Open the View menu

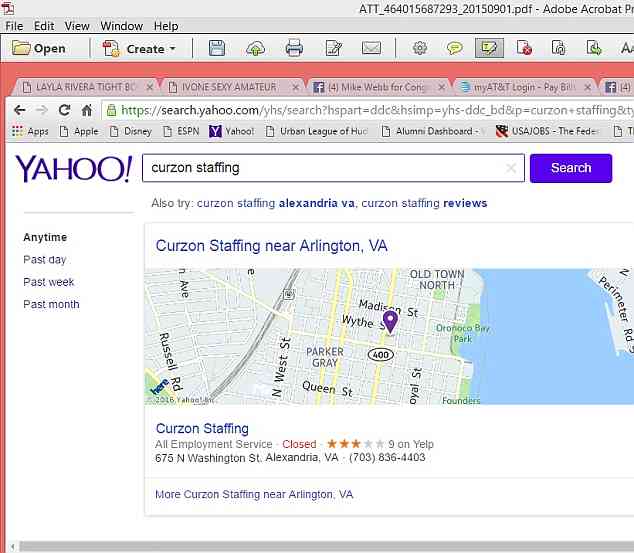pos(77,26)
